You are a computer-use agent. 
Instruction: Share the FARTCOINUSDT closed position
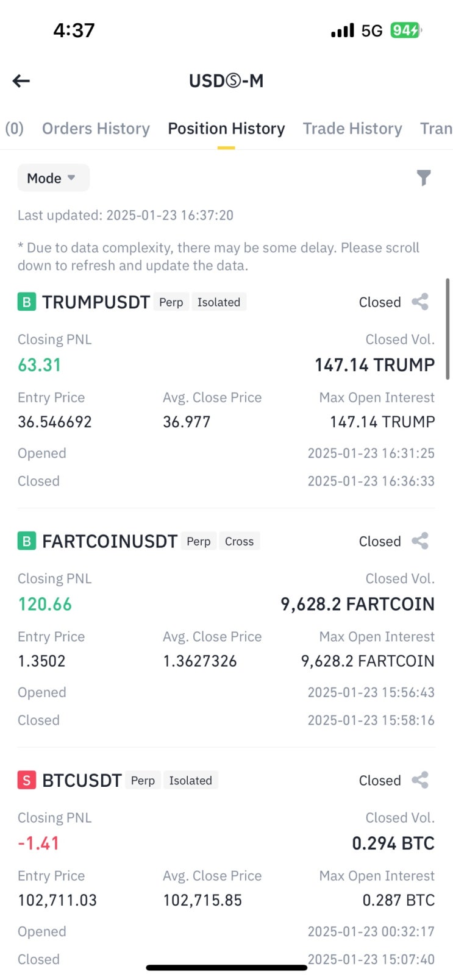420,541
